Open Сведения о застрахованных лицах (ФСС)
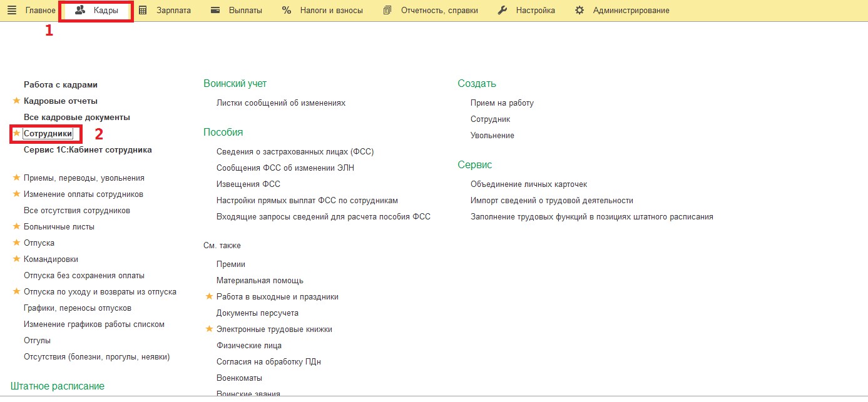The image size is (868, 402). [x=295, y=151]
